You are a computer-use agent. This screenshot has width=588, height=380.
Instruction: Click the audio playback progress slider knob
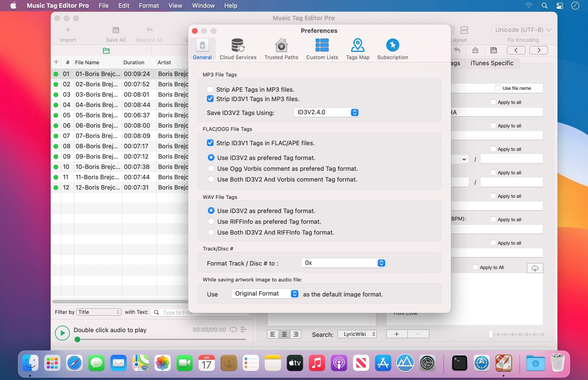(x=77, y=339)
